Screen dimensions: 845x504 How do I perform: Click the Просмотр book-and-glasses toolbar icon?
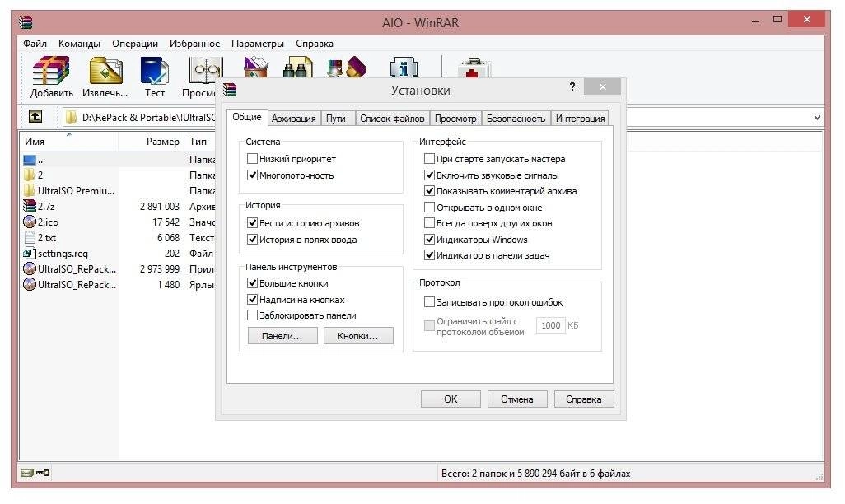click(205, 71)
